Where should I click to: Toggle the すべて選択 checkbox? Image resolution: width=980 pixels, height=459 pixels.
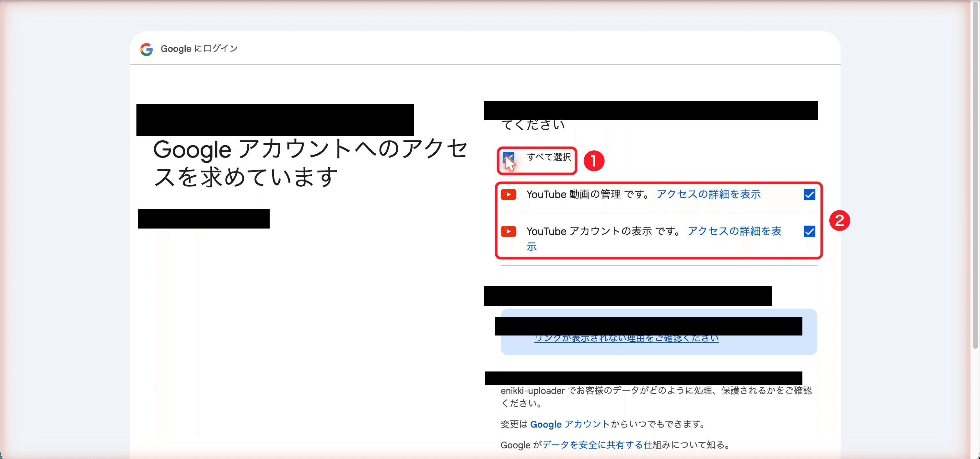(508, 157)
